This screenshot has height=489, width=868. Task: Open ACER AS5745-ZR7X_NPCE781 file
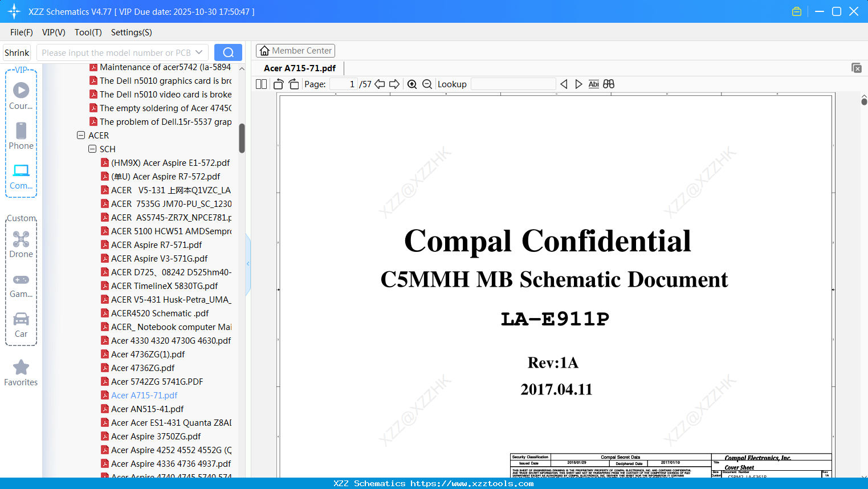tap(172, 218)
